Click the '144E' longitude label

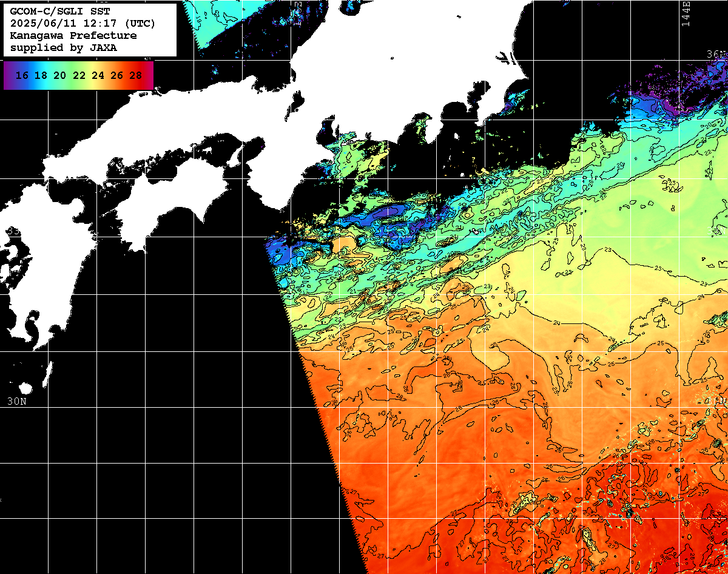(686, 13)
